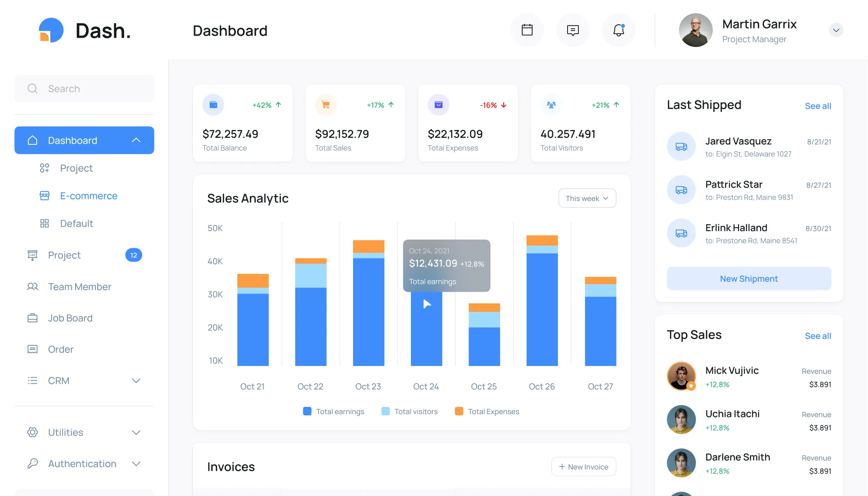Click the Utilities gear icon
This screenshot has height=496, width=868.
tap(33, 432)
